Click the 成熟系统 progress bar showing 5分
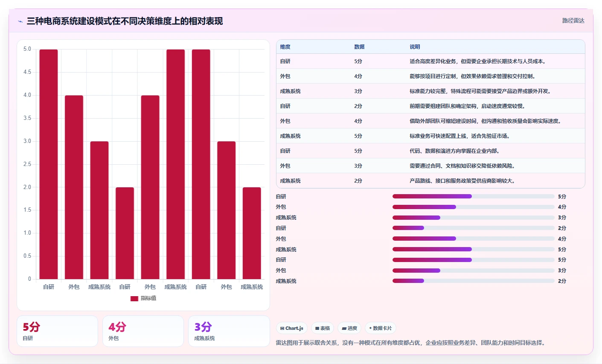 [x=474, y=249]
